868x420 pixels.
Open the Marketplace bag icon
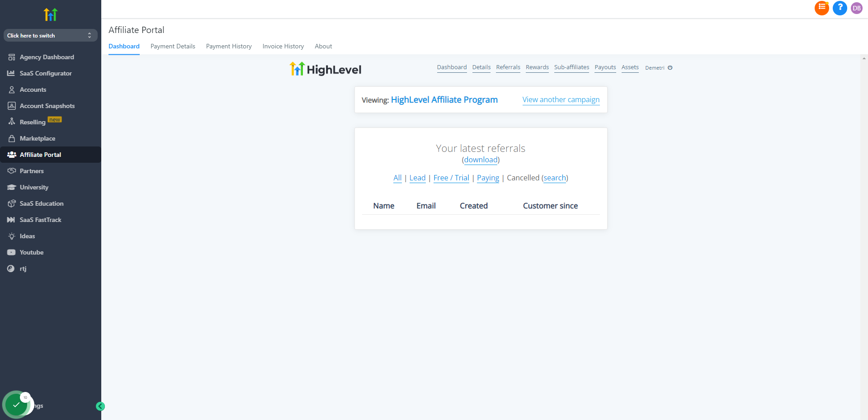tap(12, 138)
